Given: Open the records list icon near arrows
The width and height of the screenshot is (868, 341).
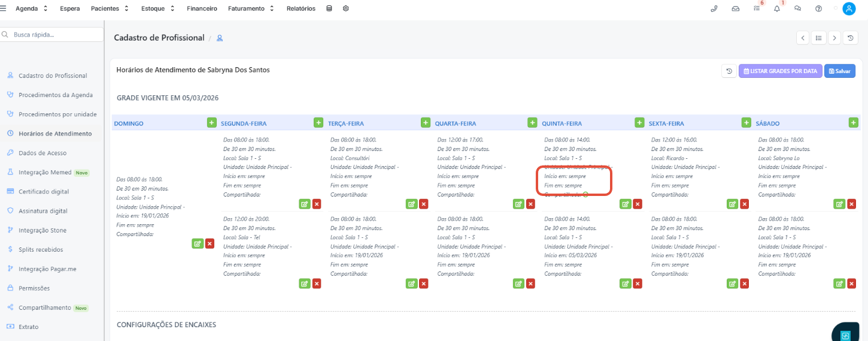Looking at the screenshot, I should pyautogui.click(x=818, y=38).
